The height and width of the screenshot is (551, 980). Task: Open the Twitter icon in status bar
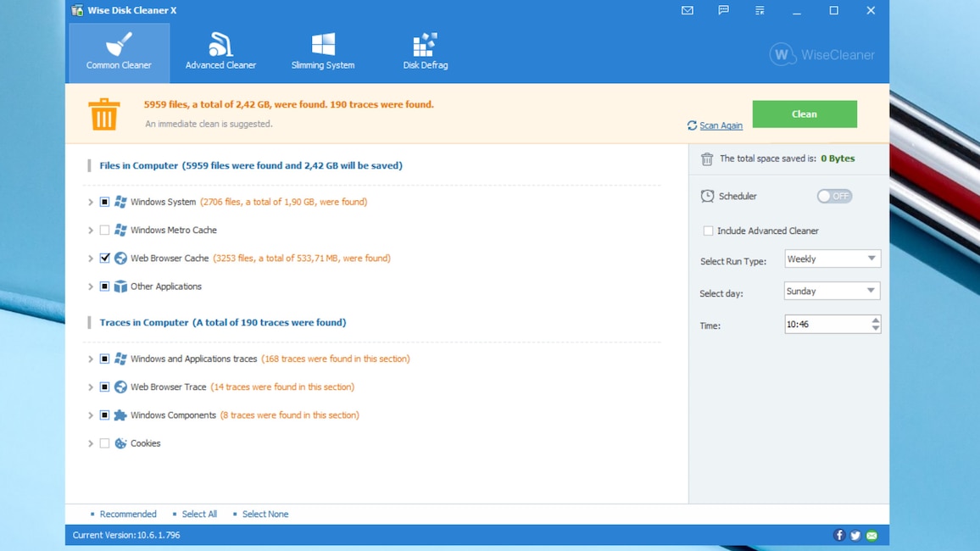pyautogui.click(x=855, y=536)
